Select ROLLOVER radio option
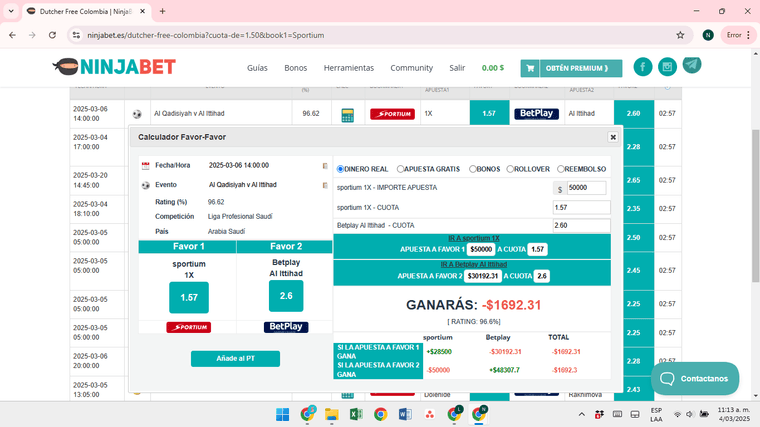 [x=510, y=169]
